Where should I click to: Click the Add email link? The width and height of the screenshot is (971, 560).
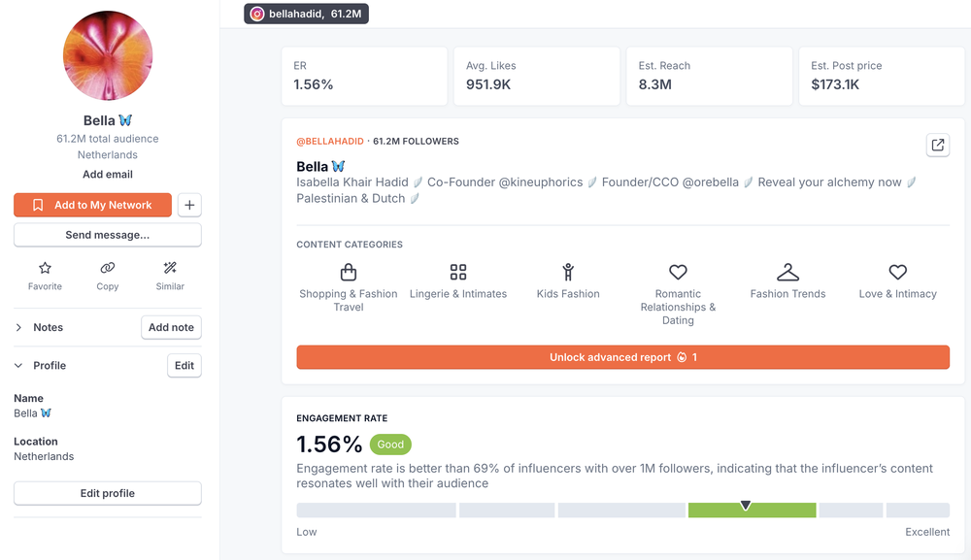tap(108, 175)
